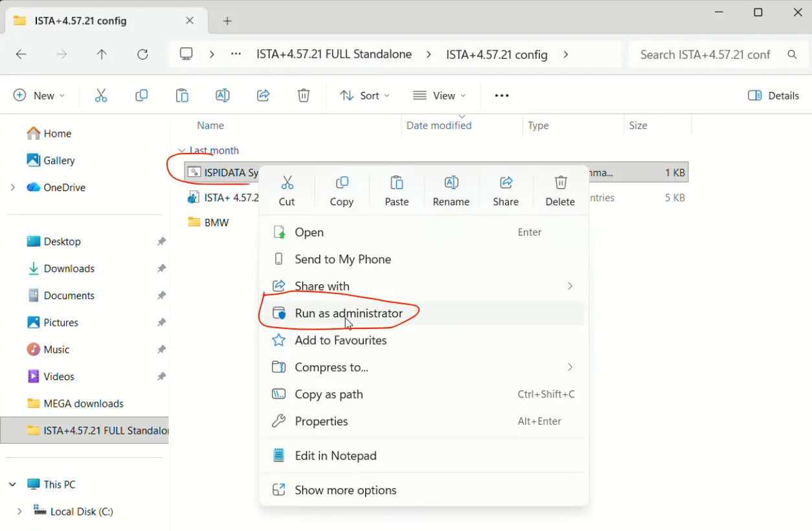
Task: Select ISTA+4.57.21 FULL Standalone in sidebar
Action: click(85, 430)
